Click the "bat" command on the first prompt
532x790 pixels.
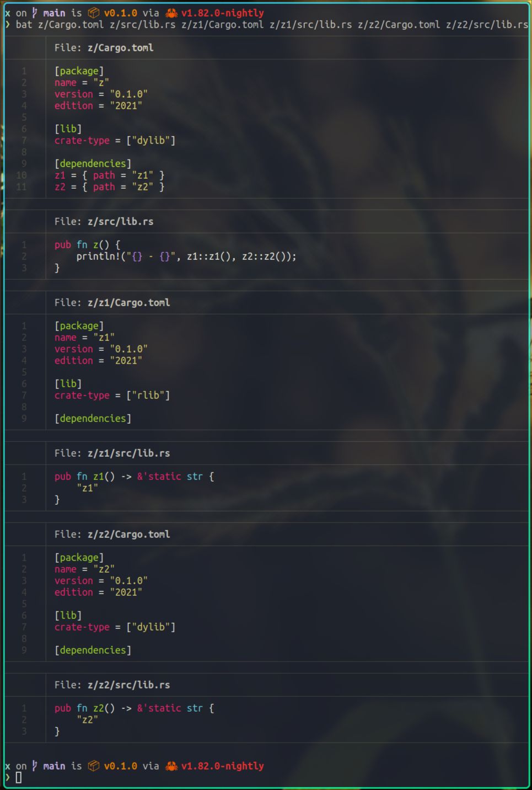pyautogui.click(x=24, y=25)
